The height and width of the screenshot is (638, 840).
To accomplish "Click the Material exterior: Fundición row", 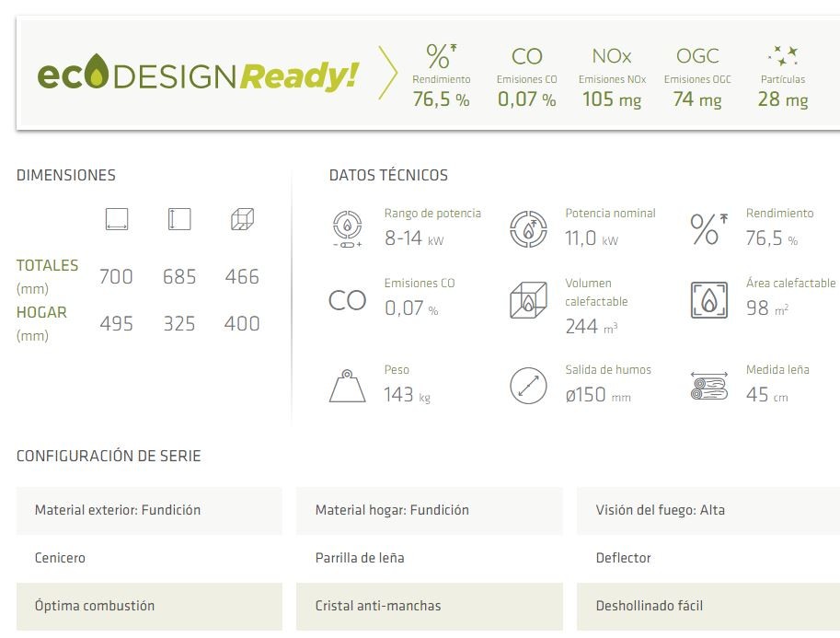I will point(149,511).
